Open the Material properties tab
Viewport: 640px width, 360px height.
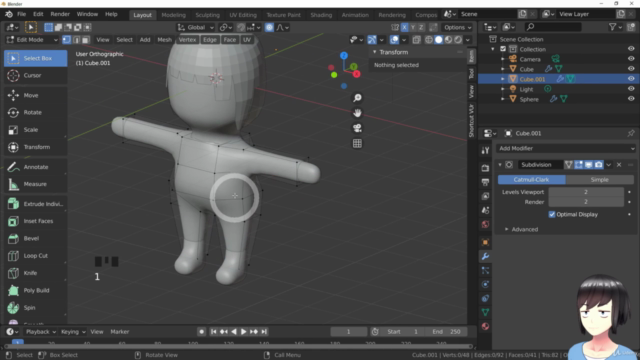(x=485, y=326)
